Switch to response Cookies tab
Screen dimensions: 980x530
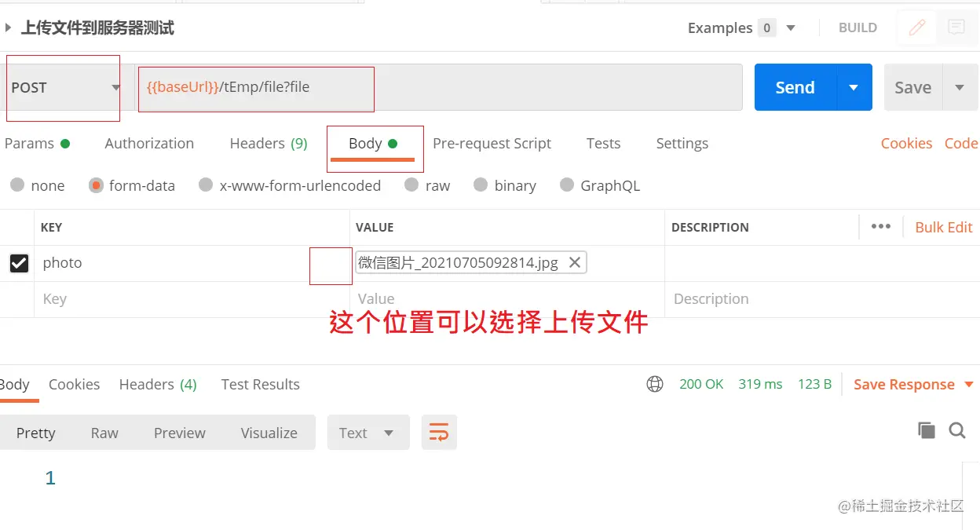[74, 384]
